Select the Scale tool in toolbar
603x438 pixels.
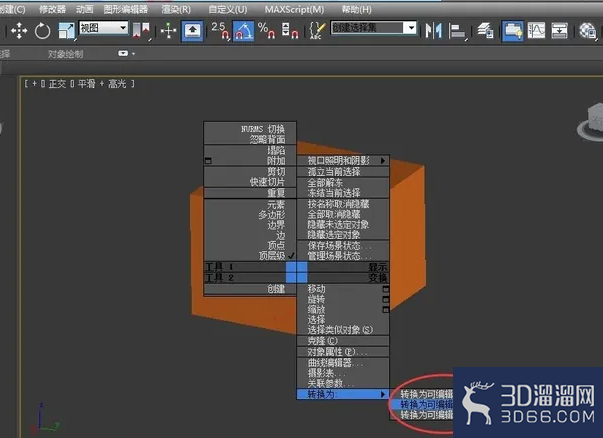[66, 31]
